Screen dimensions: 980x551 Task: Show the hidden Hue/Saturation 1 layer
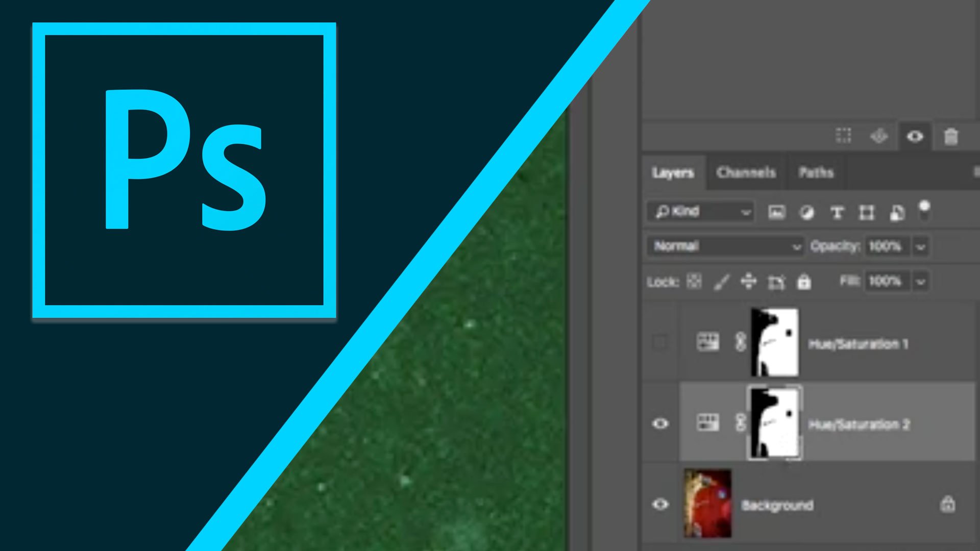pos(660,342)
